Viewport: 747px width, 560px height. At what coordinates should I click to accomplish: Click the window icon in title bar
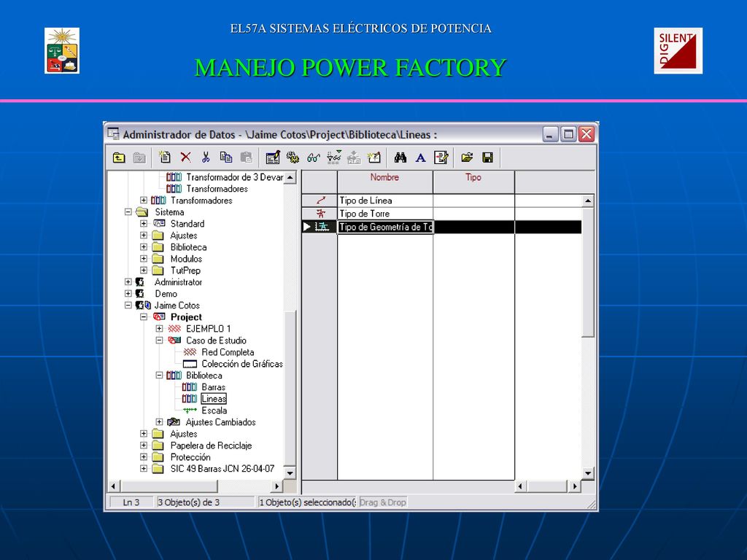(x=113, y=134)
